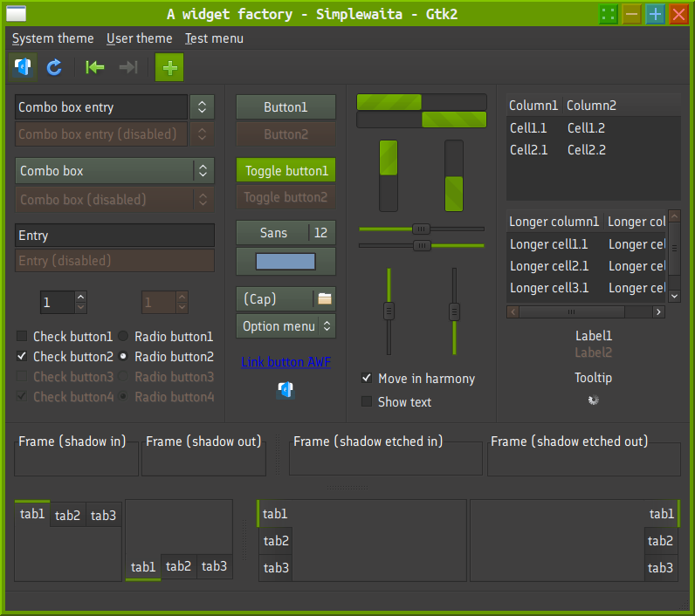The width and height of the screenshot is (695, 616).
Task: Enable Check button1 checkbox
Action: (x=22, y=336)
